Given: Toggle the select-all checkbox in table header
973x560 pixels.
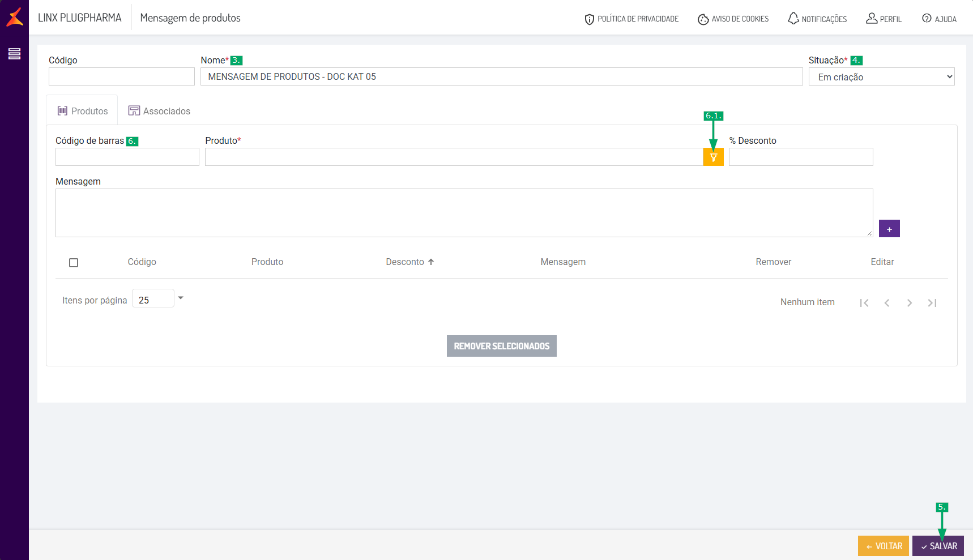Looking at the screenshot, I should click(74, 263).
